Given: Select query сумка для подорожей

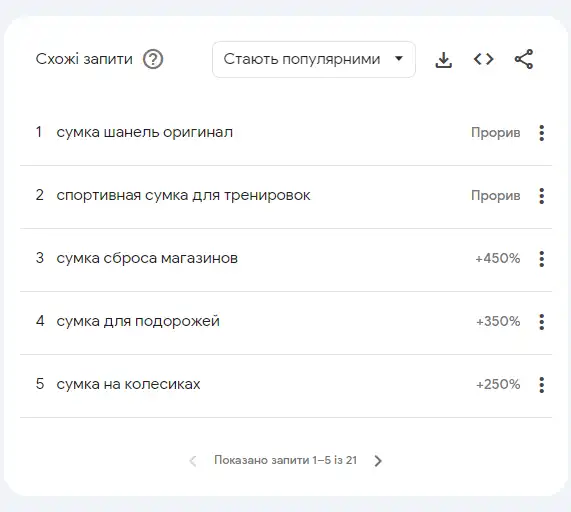Looking at the screenshot, I should pyautogui.click(x=138, y=321).
